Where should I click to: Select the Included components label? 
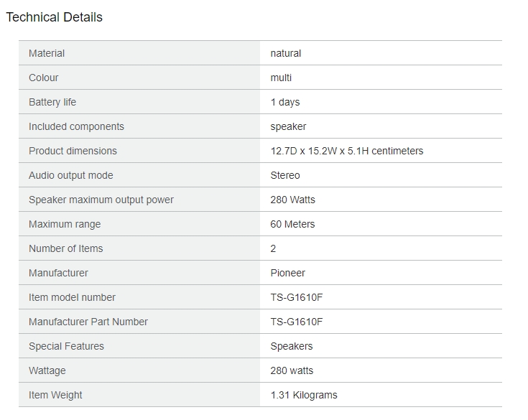click(76, 126)
